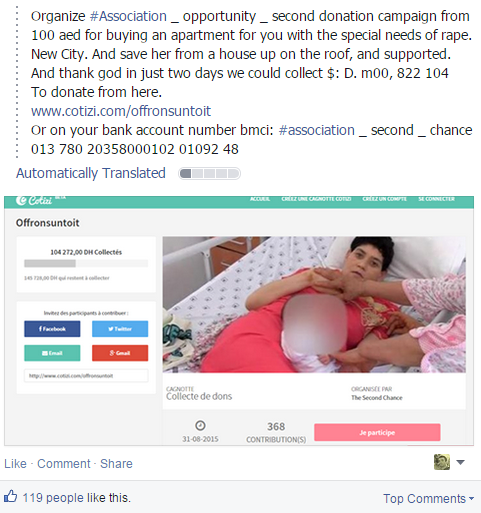Share via the green Email button
This screenshot has width=481, height=513.
click(52, 353)
